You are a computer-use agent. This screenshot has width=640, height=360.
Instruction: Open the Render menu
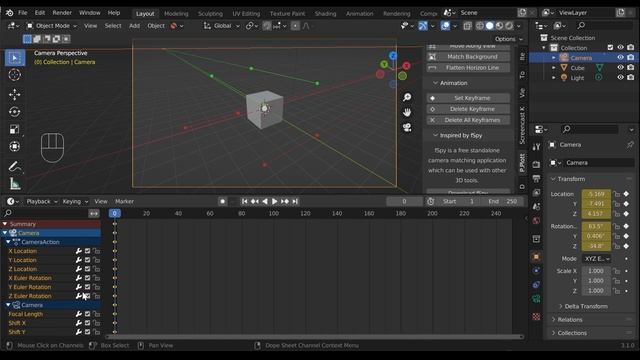pyautogui.click(x=62, y=13)
